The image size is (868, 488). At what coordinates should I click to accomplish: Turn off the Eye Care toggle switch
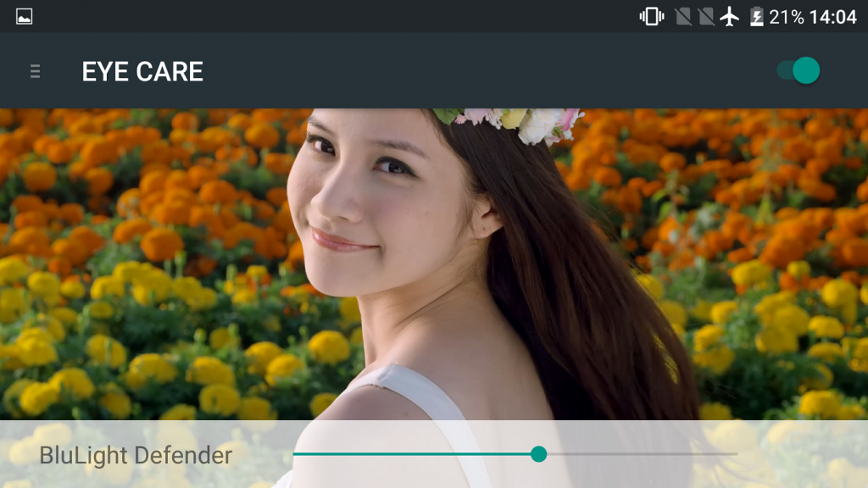[798, 70]
